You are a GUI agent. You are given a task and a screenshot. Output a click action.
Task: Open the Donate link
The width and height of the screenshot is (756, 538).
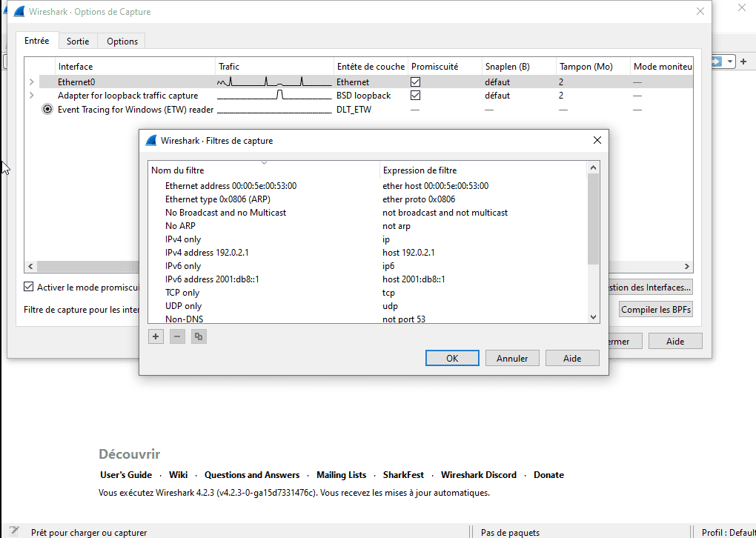(548, 475)
